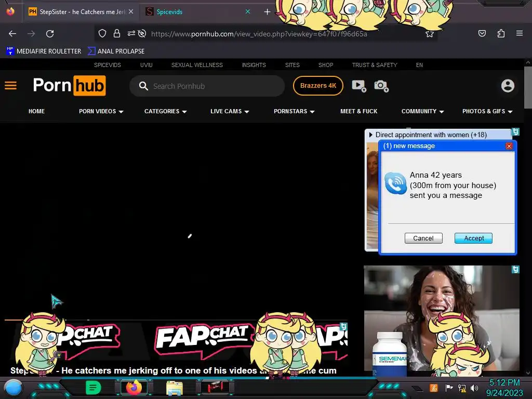This screenshot has height=399, width=532.
Task: Click Accept in the new message popup
Action: click(474, 238)
